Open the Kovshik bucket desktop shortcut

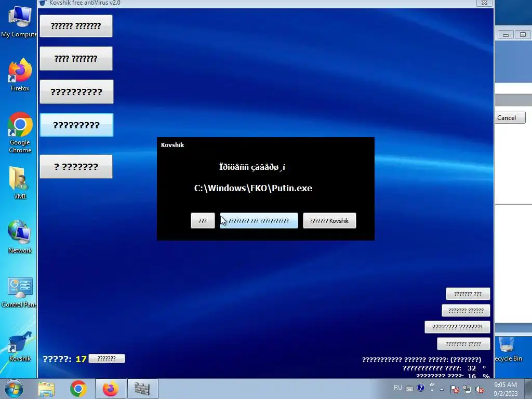click(20, 346)
